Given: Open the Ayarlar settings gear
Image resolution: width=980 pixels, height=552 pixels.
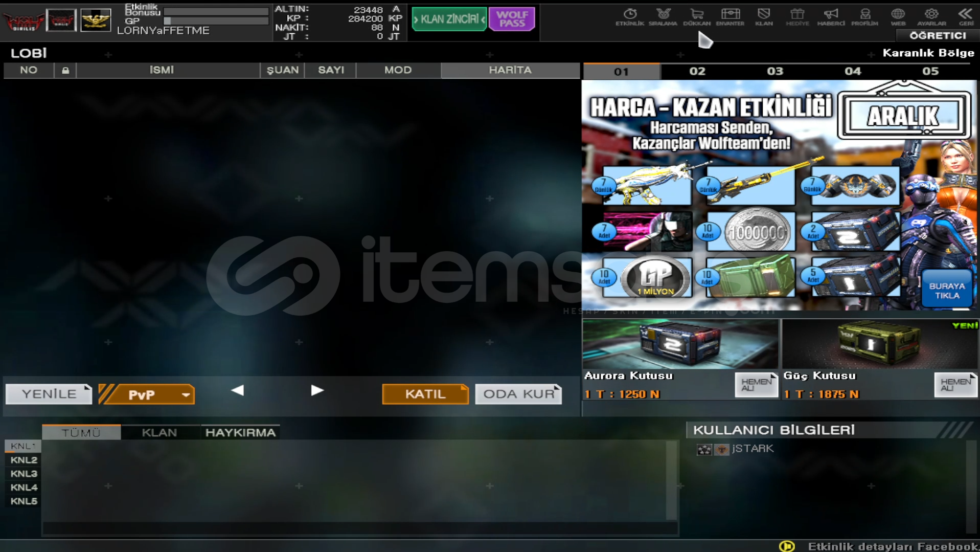Looking at the screenshot, I should 931,17.
